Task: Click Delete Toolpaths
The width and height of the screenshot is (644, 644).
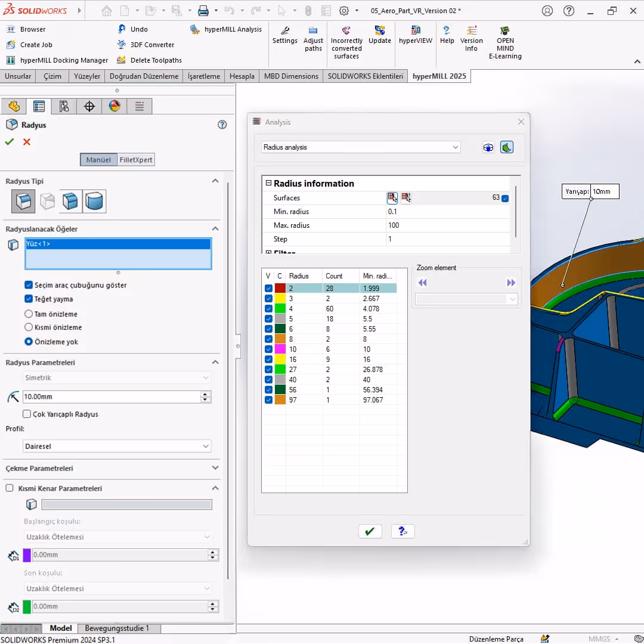Action: point(149,60)
